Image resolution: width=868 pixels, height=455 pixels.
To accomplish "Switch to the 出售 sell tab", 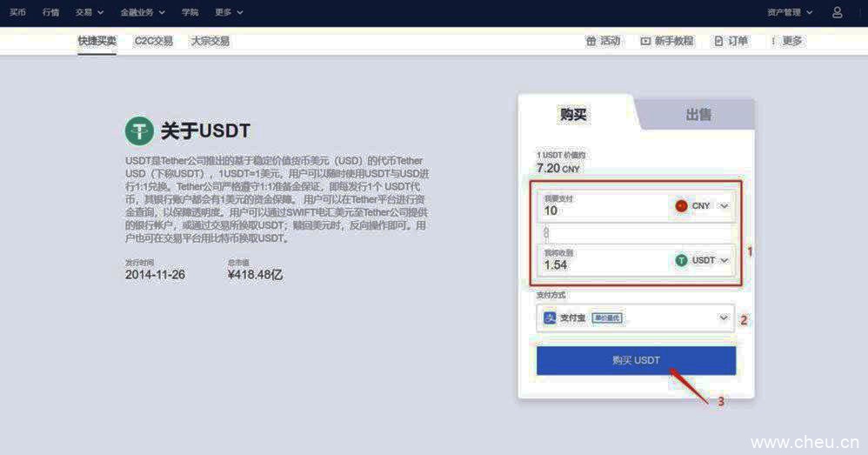I will tap(698, 115).
